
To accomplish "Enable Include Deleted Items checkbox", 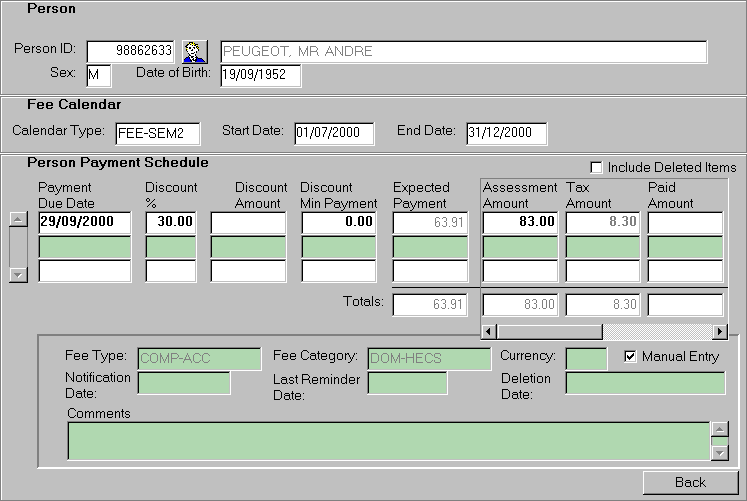I will point(597,167).
